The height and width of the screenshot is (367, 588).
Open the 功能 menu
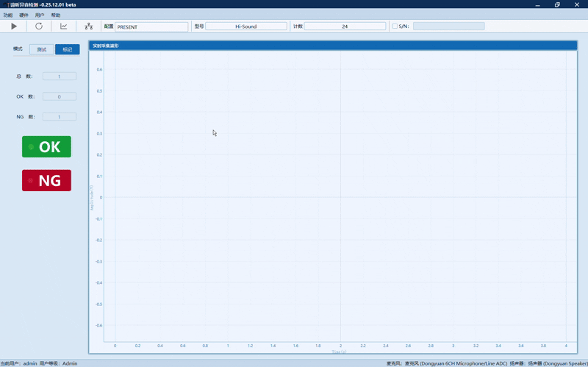pos(8,15)
